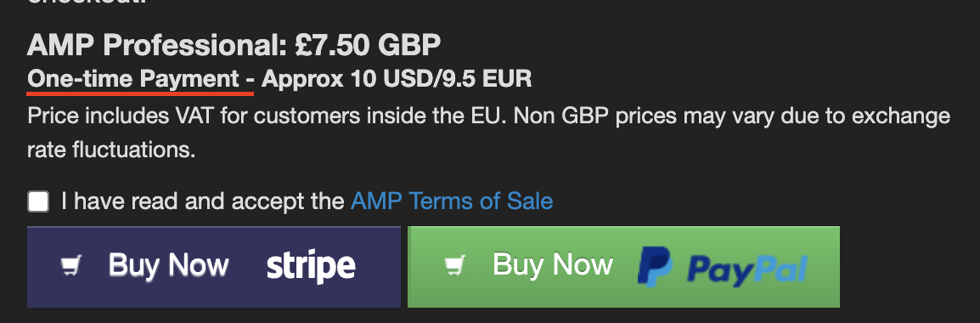Click the "Approx 10 USD/9.5 EUR" text
The width and height of the screenshot is (980, 323).
[x=397, y=79]
